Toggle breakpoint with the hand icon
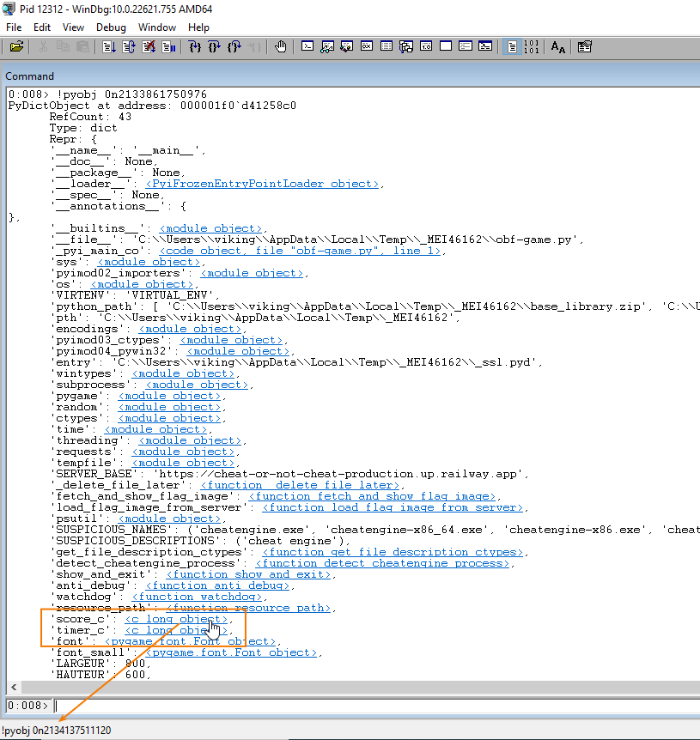This screenshot has width=700, height=740. (280, 47)
